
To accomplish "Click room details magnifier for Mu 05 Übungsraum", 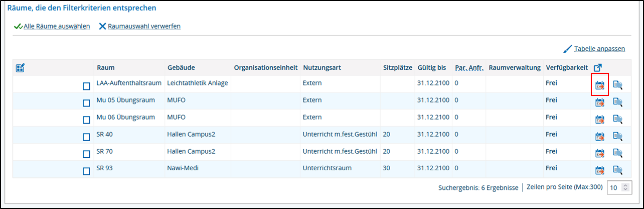I will [x=617, y=102].
